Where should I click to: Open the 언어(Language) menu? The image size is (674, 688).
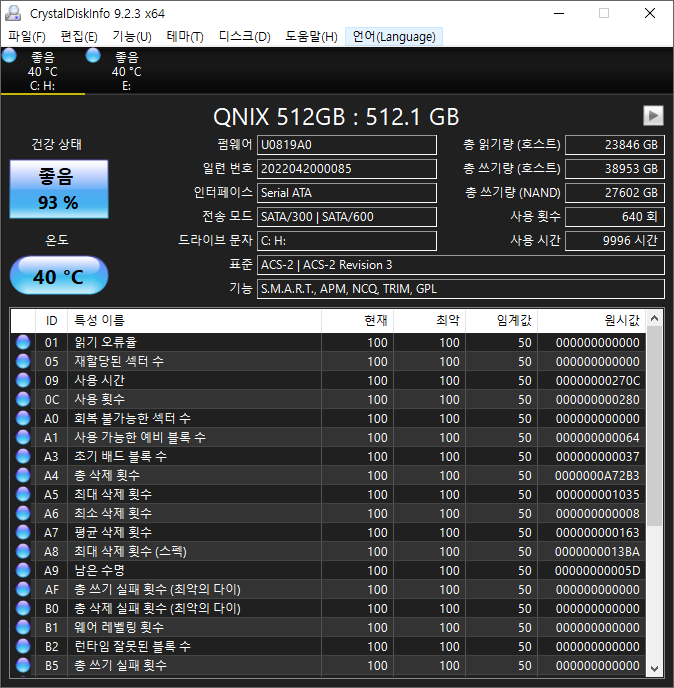[394, 36]
